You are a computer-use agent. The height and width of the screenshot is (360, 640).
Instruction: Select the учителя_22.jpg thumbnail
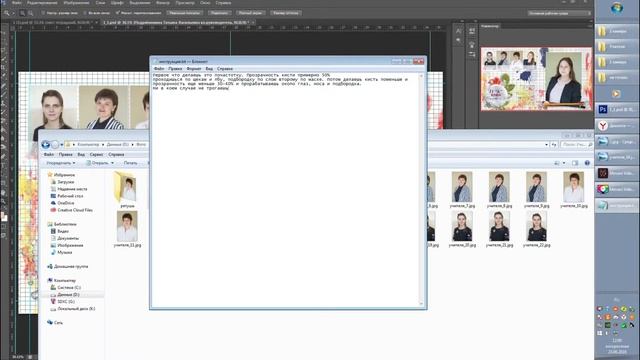(x=537, y=229)
